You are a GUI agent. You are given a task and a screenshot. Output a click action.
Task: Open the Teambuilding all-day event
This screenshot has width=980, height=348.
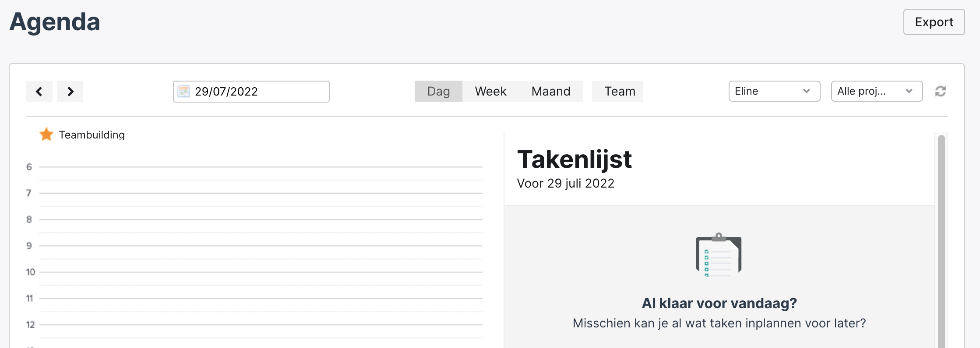click(92, 135)
